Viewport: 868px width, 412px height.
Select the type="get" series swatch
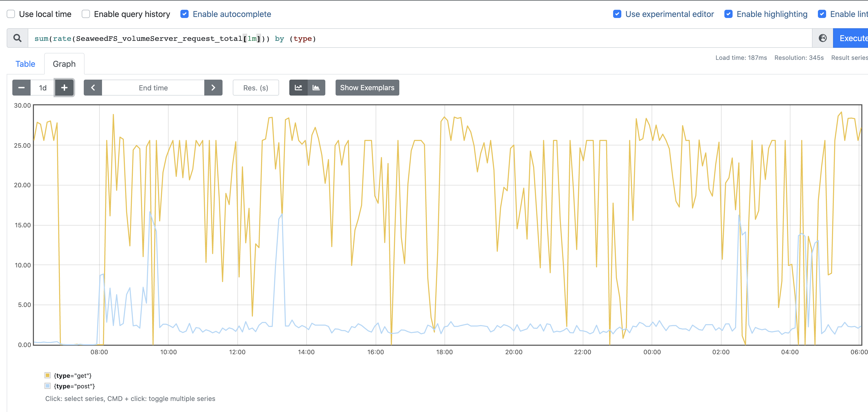[48, 375]
